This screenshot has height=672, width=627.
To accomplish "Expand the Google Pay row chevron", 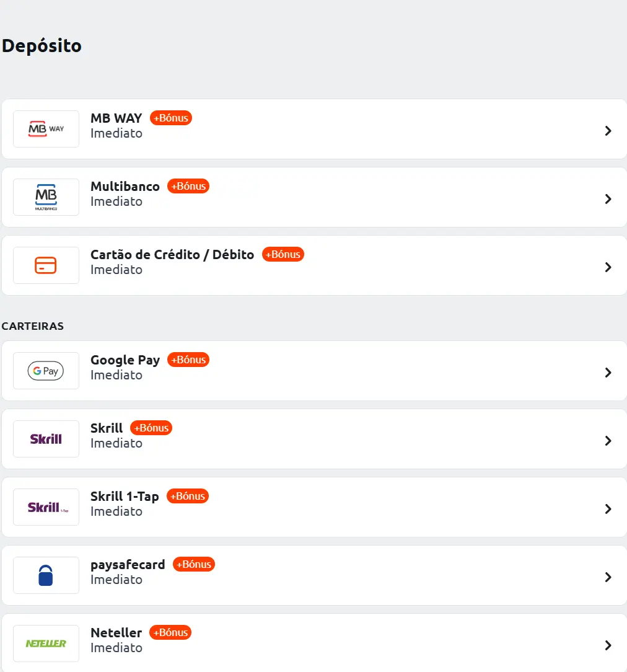I will tap(608, 373).
